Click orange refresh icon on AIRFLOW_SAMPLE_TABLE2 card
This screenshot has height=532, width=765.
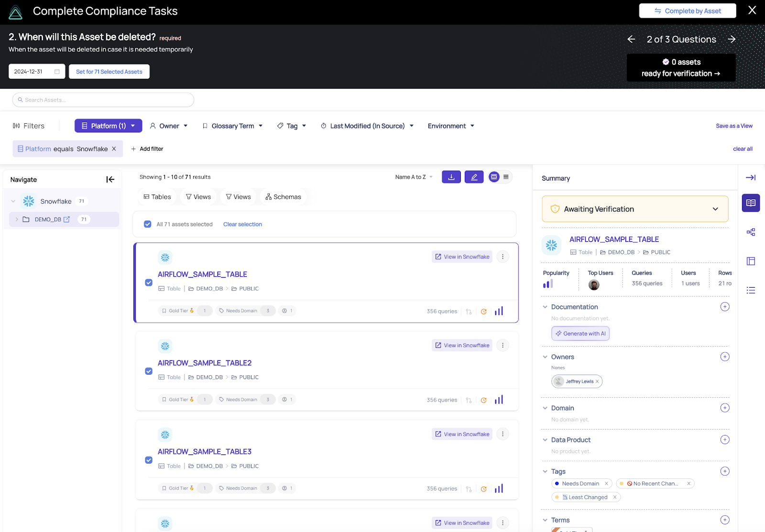484,400
